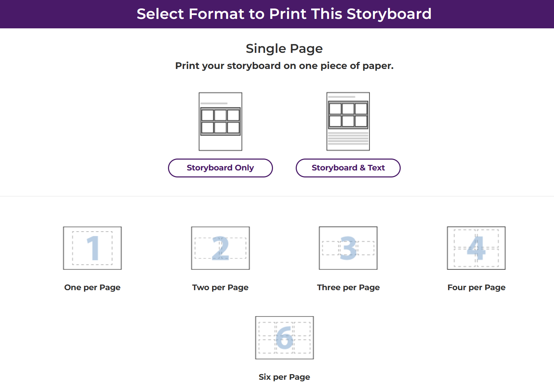554x392 pixels.
Task: Choose the Six per Page layout icon
Action: pyautogui.click(x=285, y=338)
